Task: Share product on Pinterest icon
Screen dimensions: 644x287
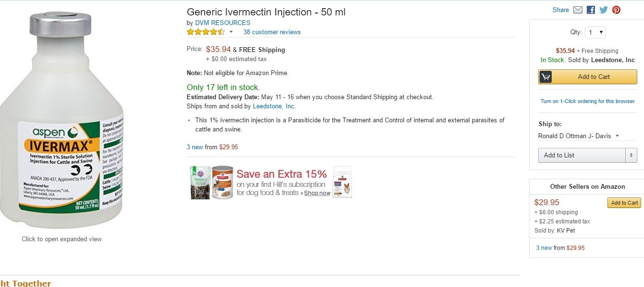Action: coord(616,10)
